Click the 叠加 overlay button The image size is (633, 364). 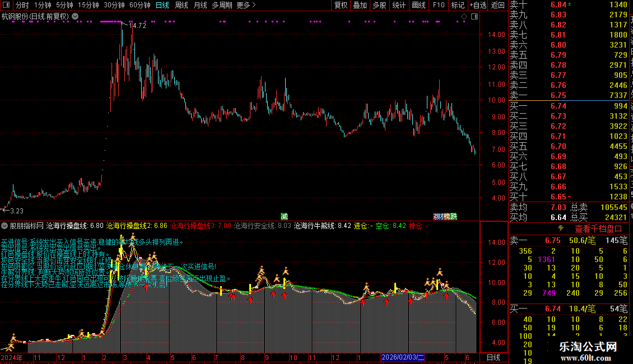pyautogui.click(x=360, y=5)
